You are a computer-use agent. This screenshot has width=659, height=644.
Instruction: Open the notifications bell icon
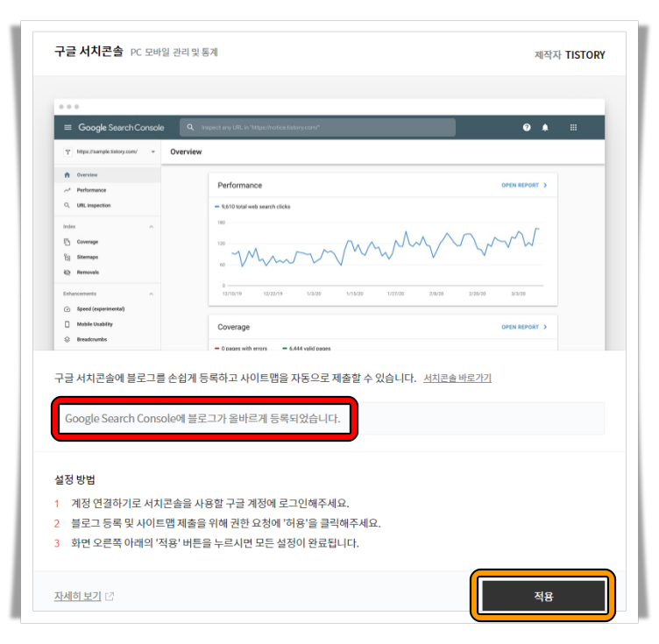545,127
